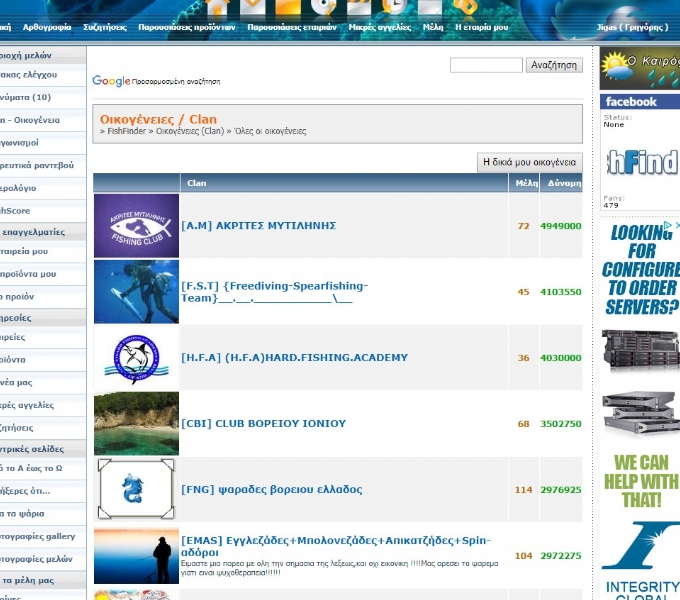Open sidebar φωτογραφίες μελών link

click(36, 559)
